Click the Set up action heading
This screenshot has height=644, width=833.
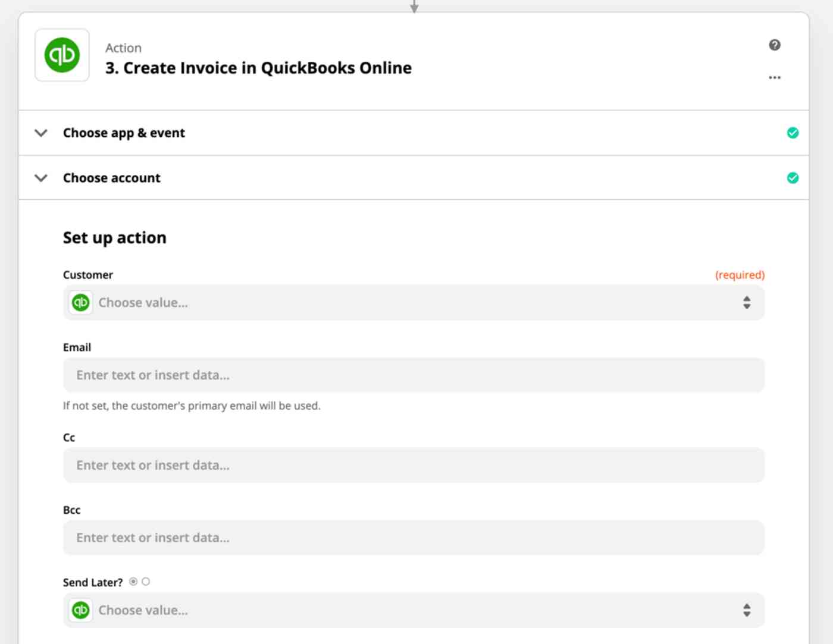click(x=115, y=238)
